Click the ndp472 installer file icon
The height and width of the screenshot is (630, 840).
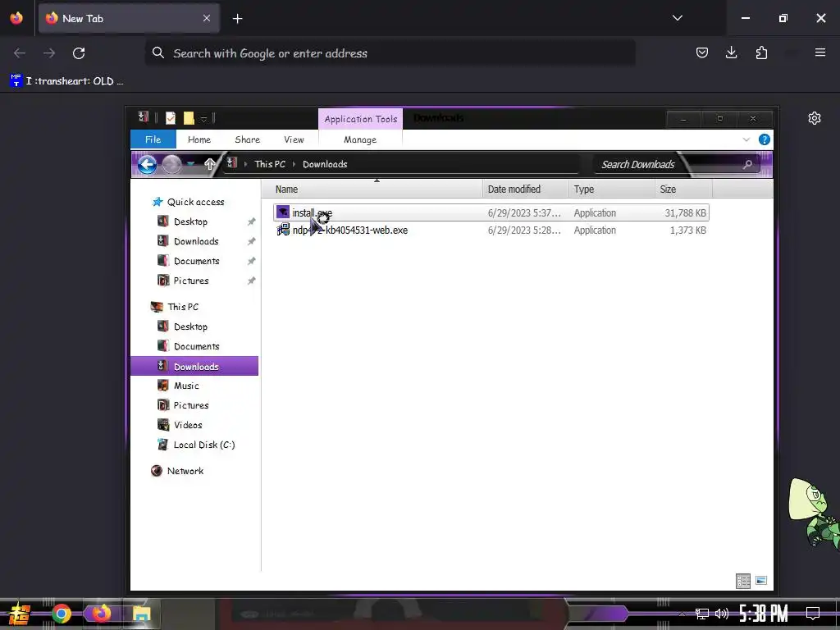click(x=283, y=231)
